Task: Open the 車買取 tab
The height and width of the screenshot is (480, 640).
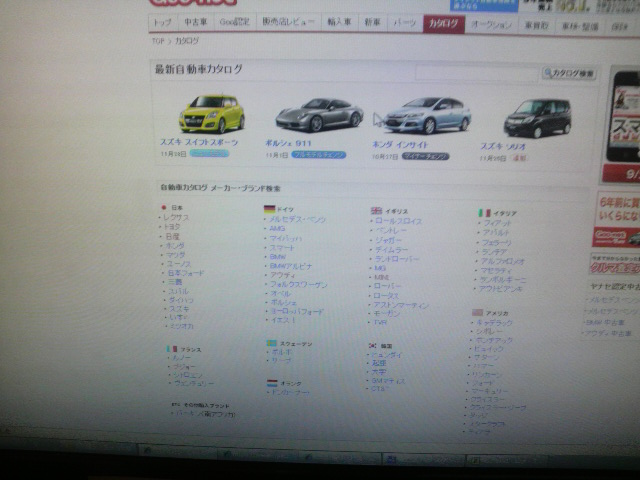Action: click(x=536, y=25)
